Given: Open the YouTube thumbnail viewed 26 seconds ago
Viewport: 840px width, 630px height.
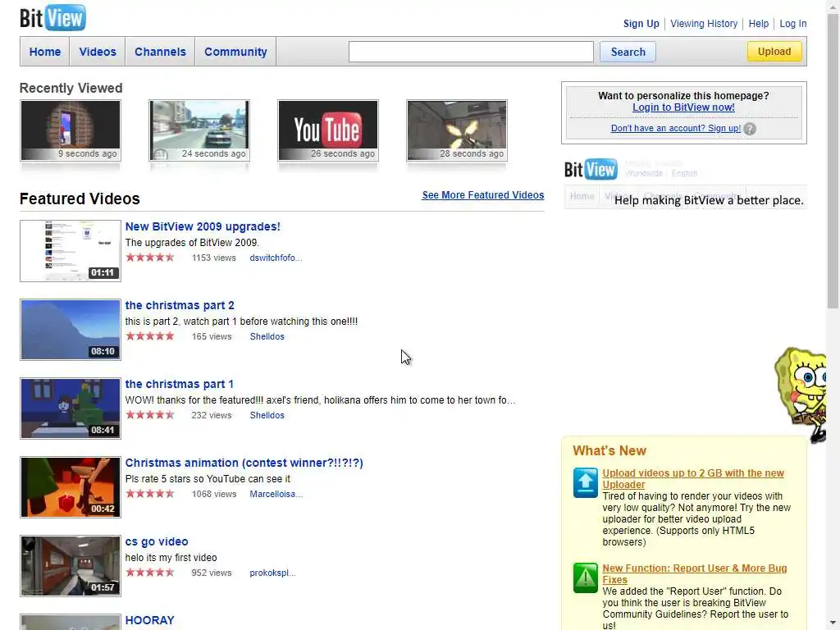Looking at the screenshot, I should tap(328, 130).
